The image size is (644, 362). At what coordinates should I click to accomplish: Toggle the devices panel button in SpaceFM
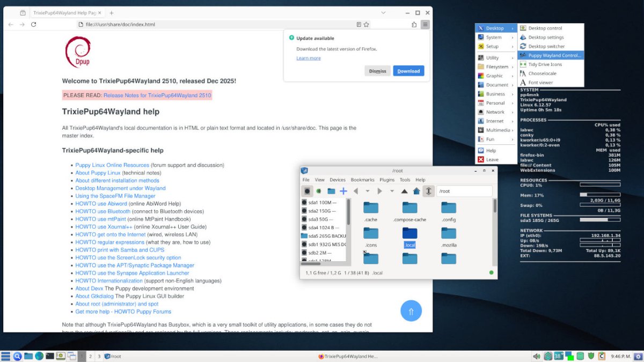(308, 191)
